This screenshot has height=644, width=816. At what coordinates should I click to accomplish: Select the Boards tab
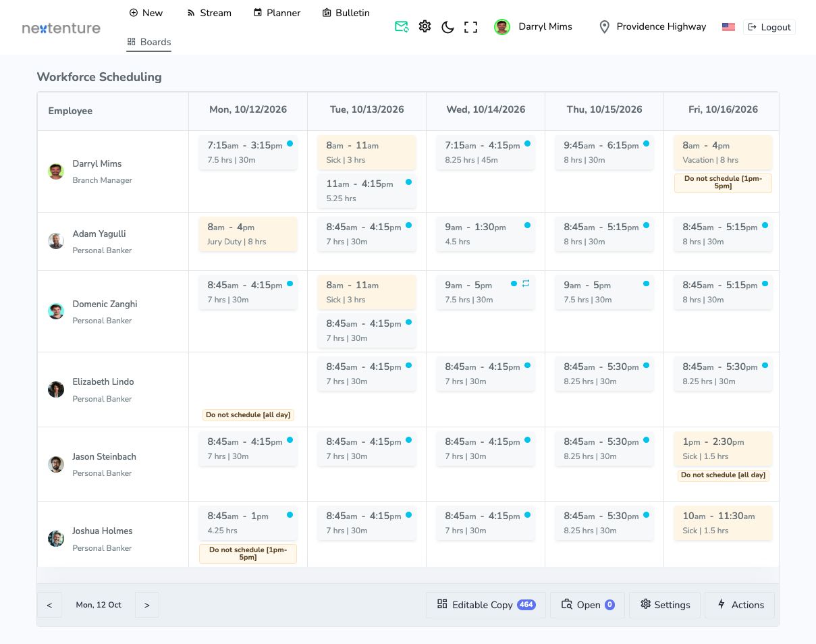pyautogui.click(x=149, y=42)
